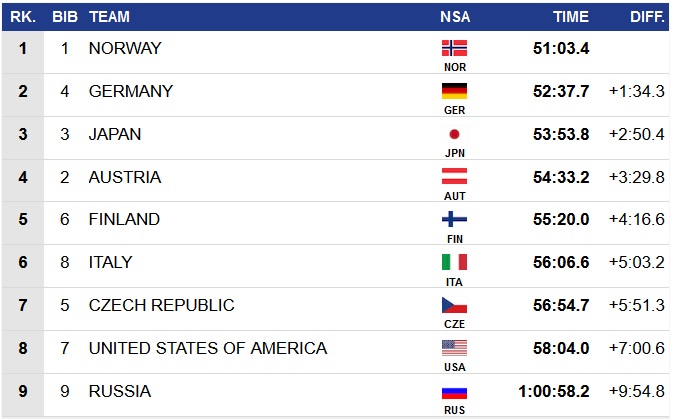Click the Japan flag icon
The height and width of the screenshot is (419, 673).
(454, 134)
